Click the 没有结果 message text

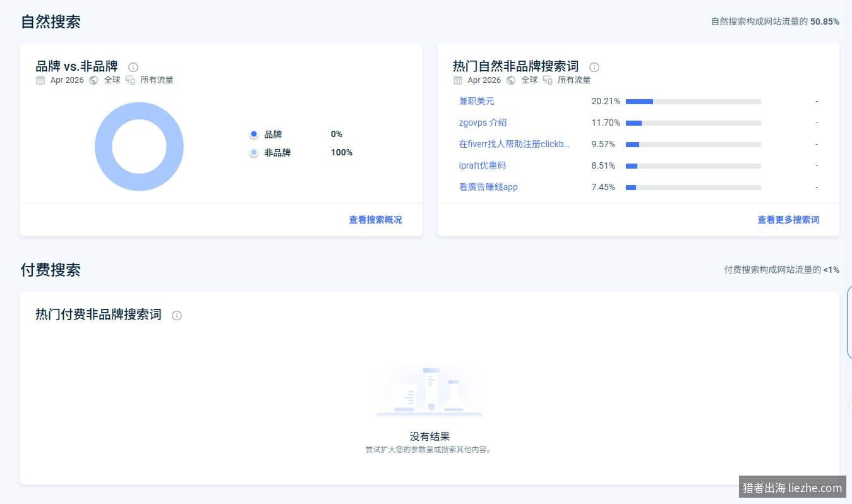pos(429,436)
